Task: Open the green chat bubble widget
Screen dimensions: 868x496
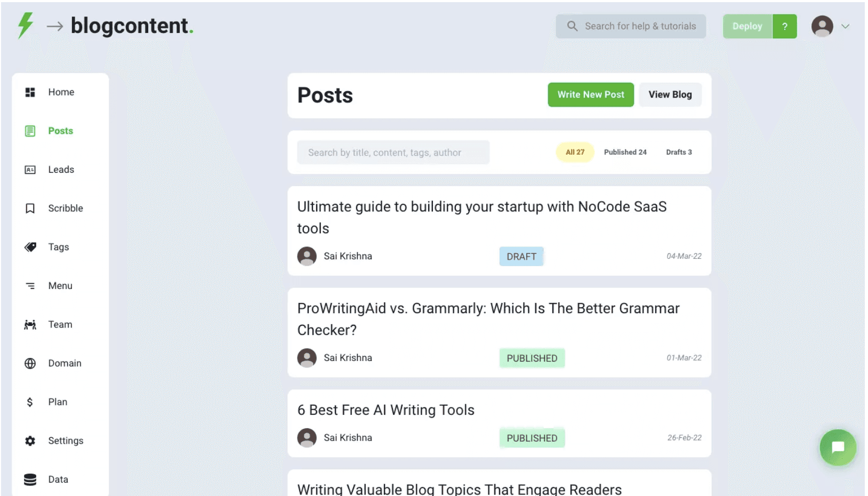Action: (838, 447)
